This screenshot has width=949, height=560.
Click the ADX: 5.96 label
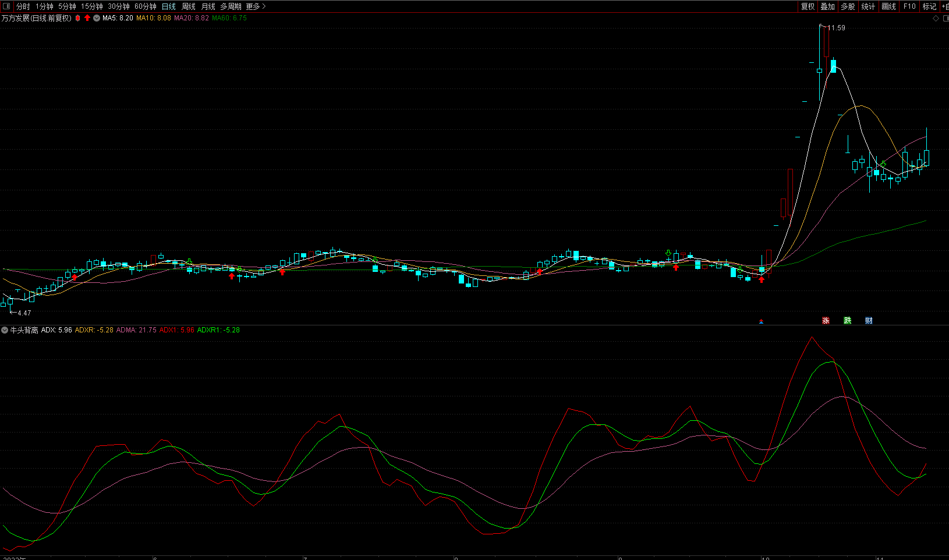[x=56, y=330]
